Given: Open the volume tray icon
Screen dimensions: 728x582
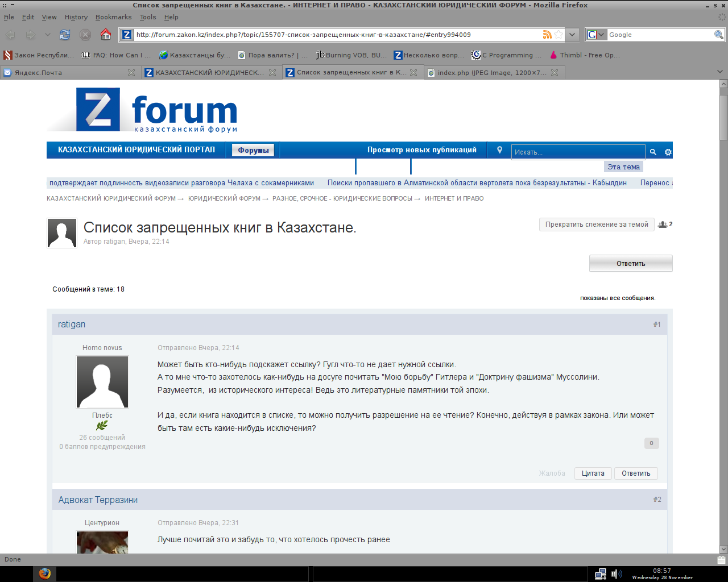Looking at the screenshot, I should pos(616,574).
